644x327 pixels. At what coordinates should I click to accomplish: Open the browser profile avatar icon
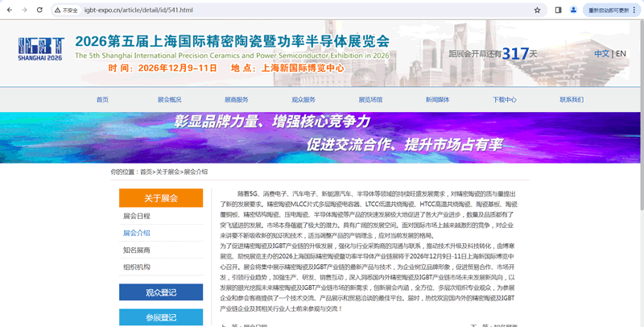click(572, 10)
